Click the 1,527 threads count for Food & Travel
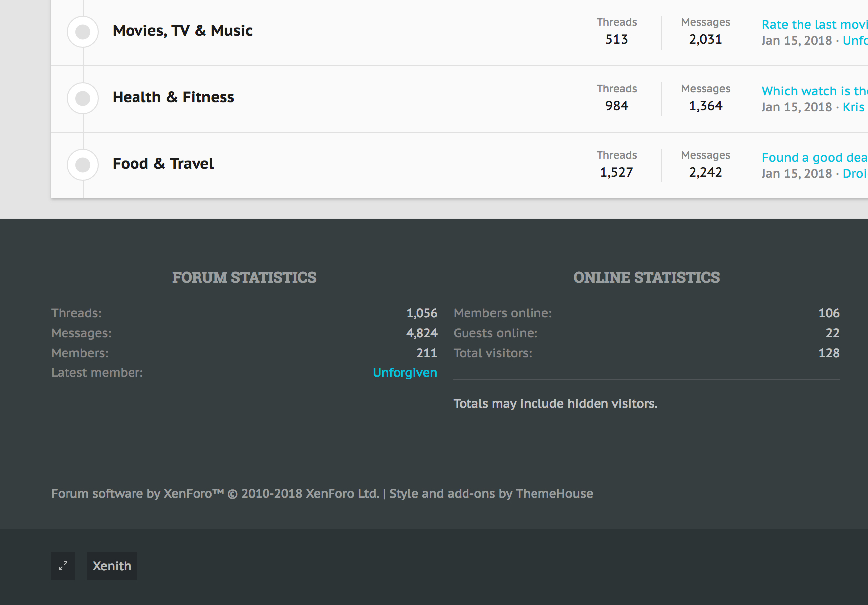868x605 pixels. point(616,172)
